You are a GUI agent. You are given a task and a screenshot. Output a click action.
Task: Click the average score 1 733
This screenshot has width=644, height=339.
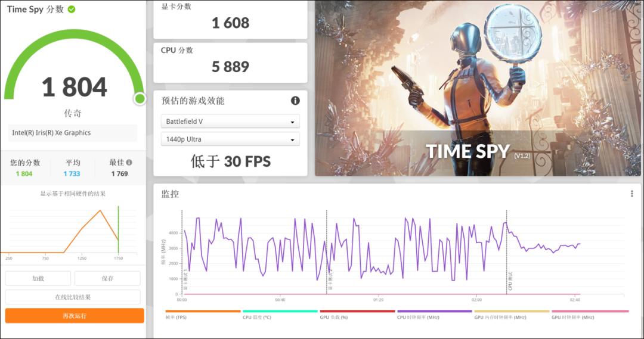[x=72, y=173]
